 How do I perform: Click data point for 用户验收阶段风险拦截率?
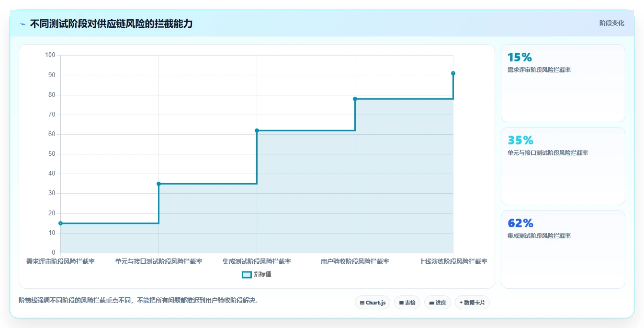[355, 99]
